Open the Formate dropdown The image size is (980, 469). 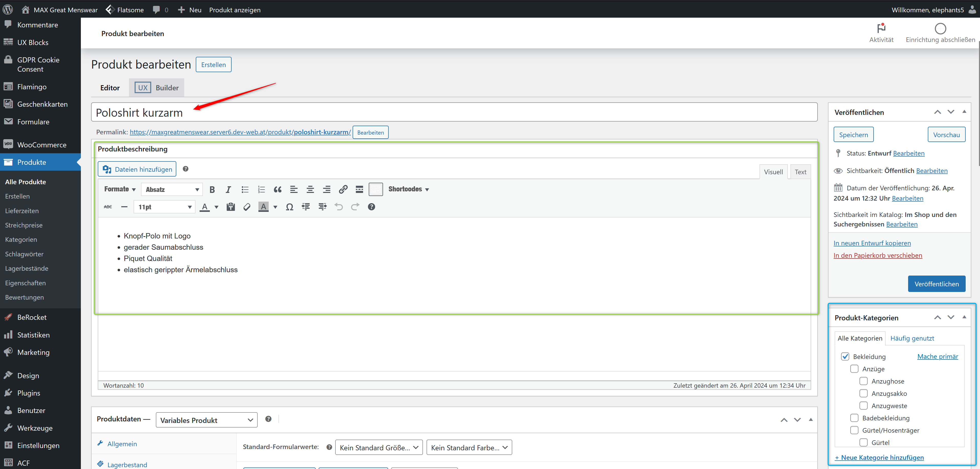click(x=120, y=189)
